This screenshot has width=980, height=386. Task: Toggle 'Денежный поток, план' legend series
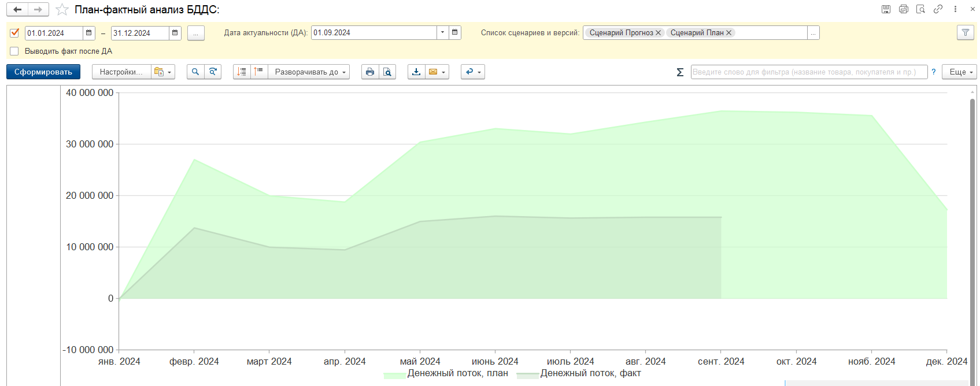[x=457, y=373]
